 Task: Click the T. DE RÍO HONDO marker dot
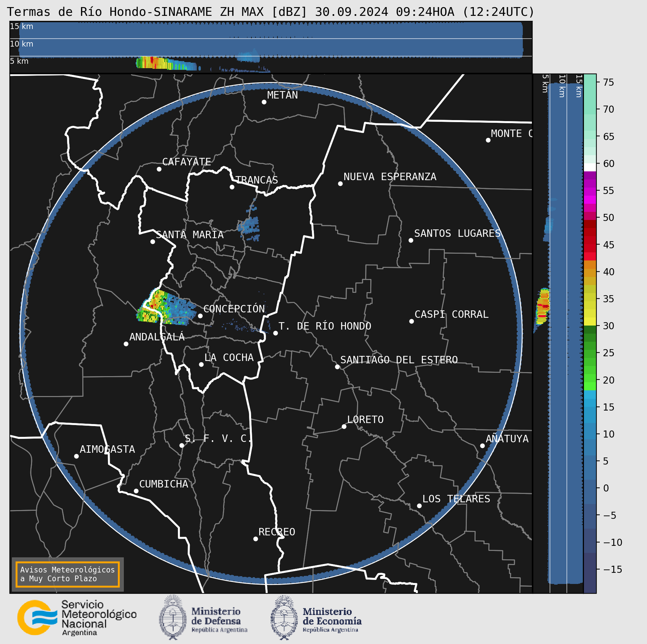tap(275, 333)
